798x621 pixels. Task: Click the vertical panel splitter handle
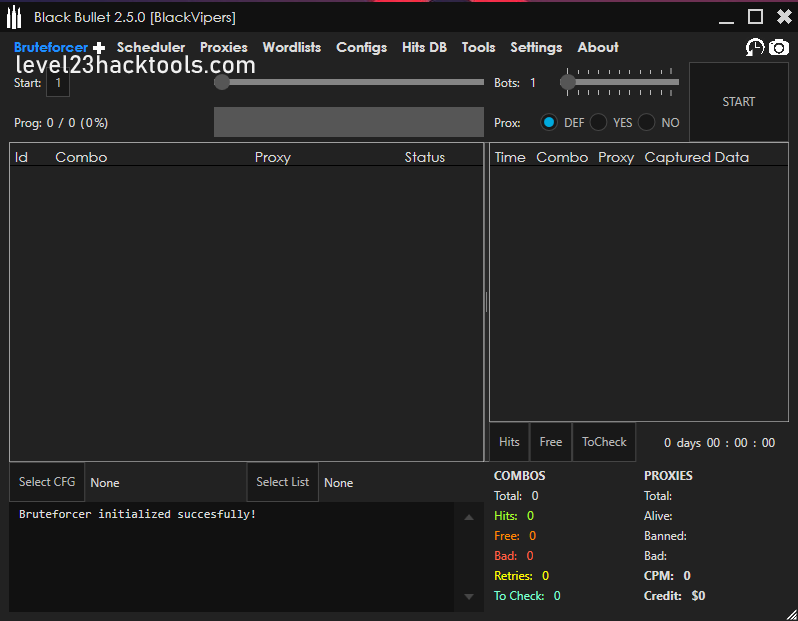(487, 302)
